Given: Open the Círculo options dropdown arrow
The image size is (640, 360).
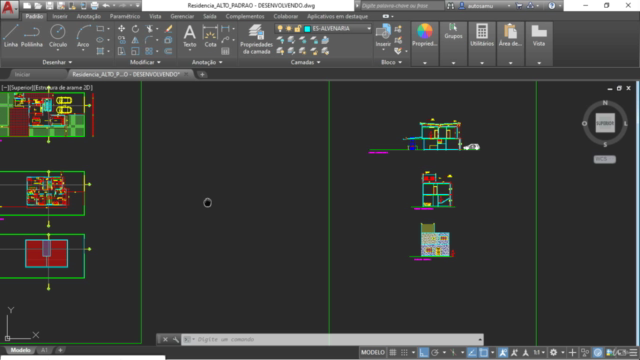Looking at the screenshot, I should tap(58, 50).
